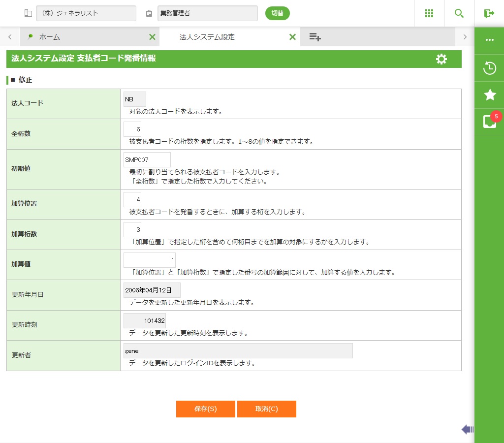Screen dimensions: 504x443
Task: Open favorites star icon in sidebar
Action: (490, 95)
